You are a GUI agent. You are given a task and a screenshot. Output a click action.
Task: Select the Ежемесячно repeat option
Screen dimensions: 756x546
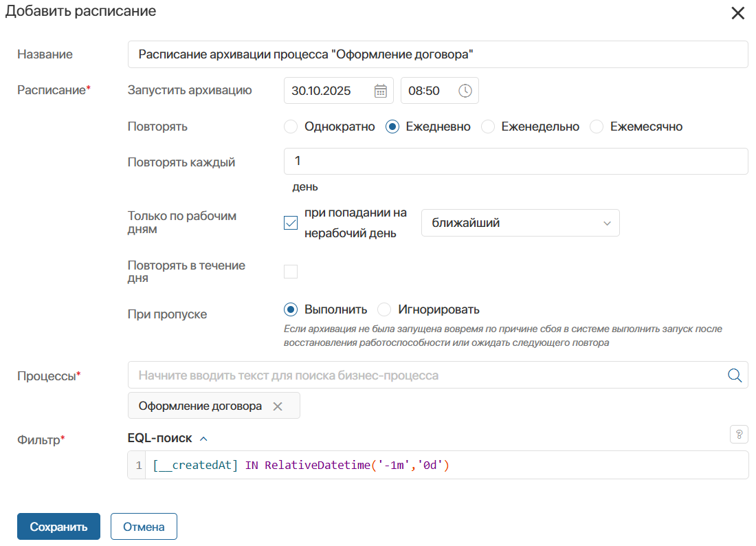coord(597,127)
